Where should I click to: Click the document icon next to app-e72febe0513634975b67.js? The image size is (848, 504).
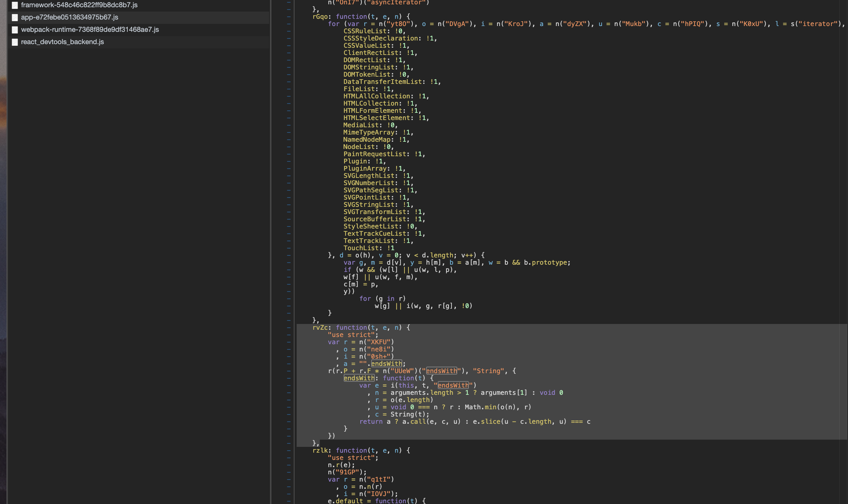[x=14, y=17]
